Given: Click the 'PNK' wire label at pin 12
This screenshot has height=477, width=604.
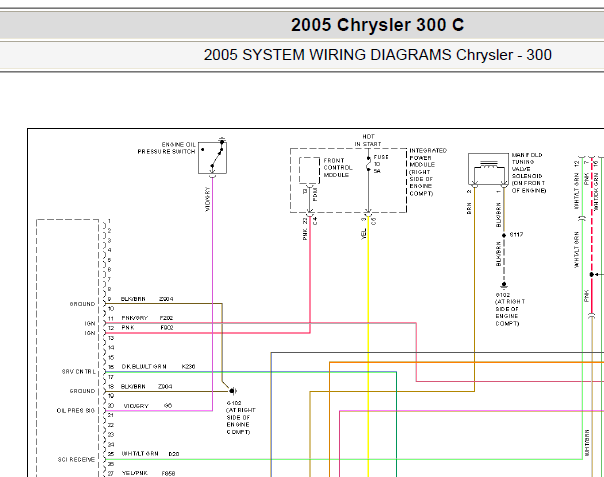Looking at the screenshot, I should pos(128,328).
